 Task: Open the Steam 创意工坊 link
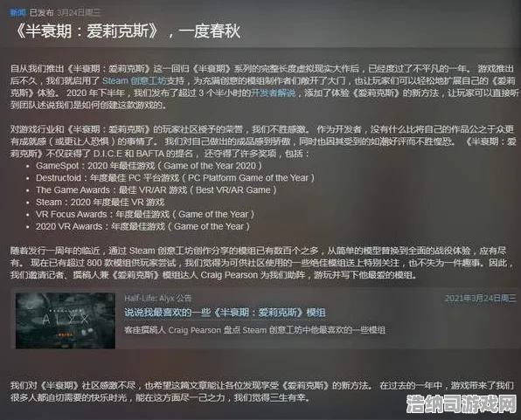[135, 80]
